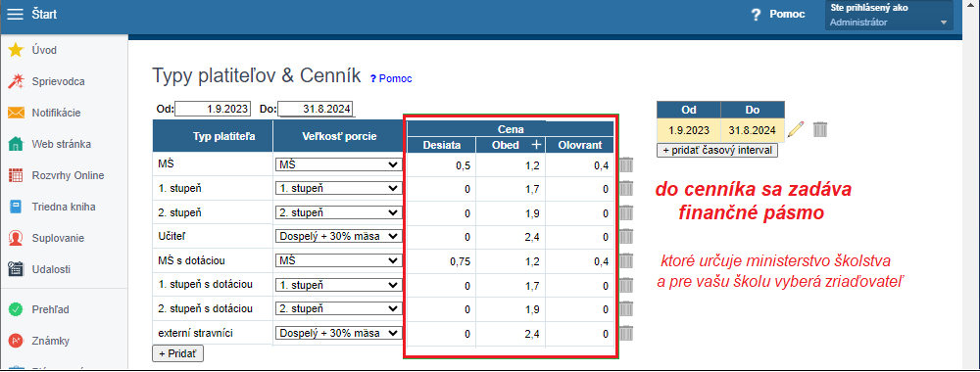Open portion dropdown for externí stravníci
This screenshot has height=372, width=980.
[x=338, y=333]
